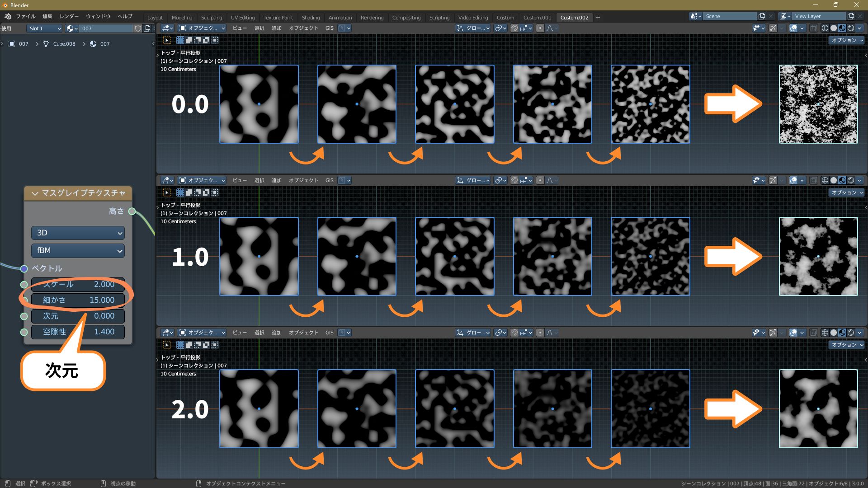Click the 次元 value field showing 0.000

[x=78, y=316]
